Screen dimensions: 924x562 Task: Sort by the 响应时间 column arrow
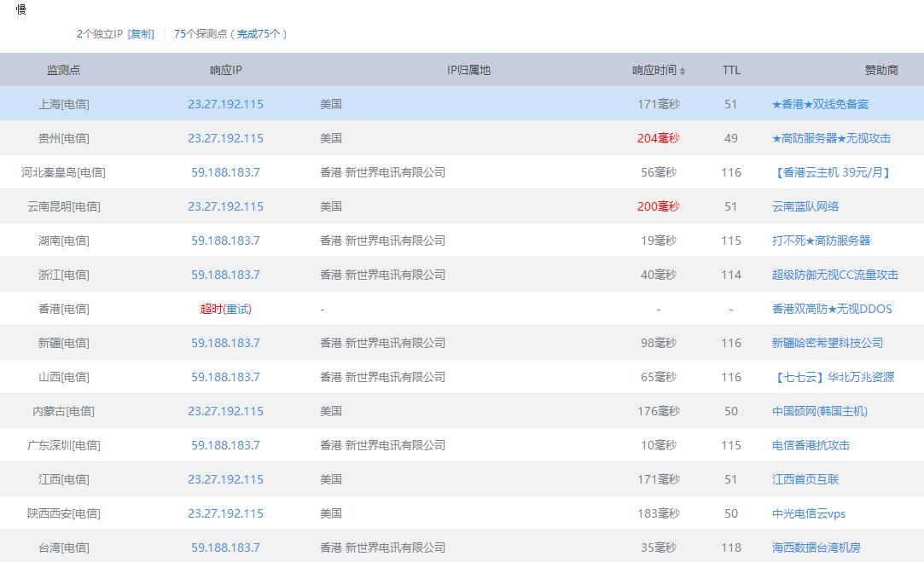pos(683,71)
